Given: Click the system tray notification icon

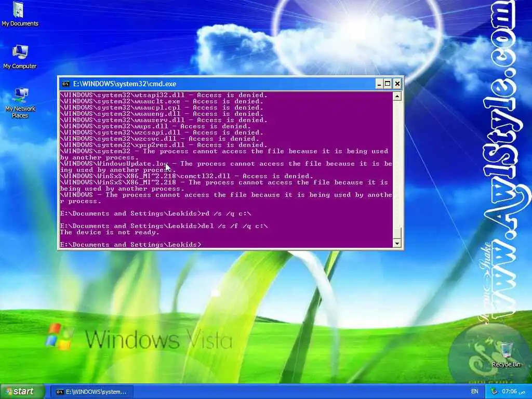Looking at the screenshot, I should pyautogui.click(x=495, y=392).
